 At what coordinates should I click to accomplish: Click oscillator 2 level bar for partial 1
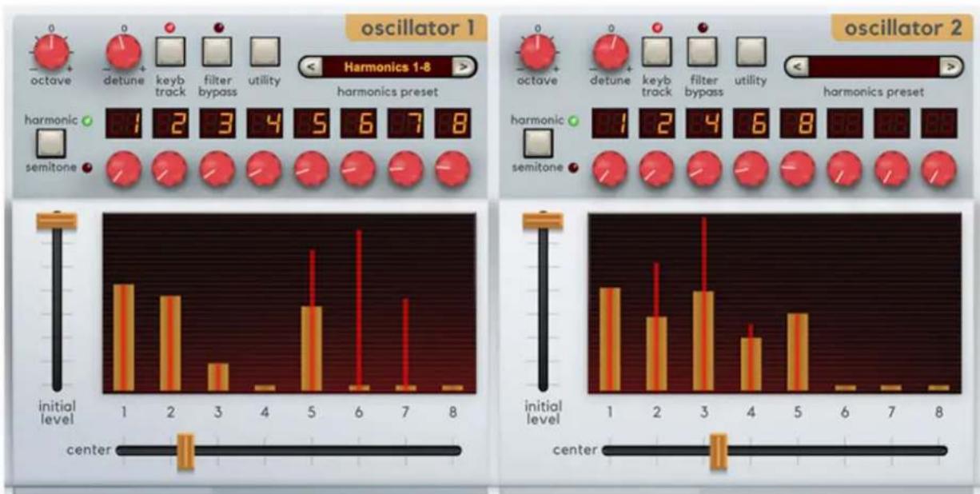tap(610, 339)
